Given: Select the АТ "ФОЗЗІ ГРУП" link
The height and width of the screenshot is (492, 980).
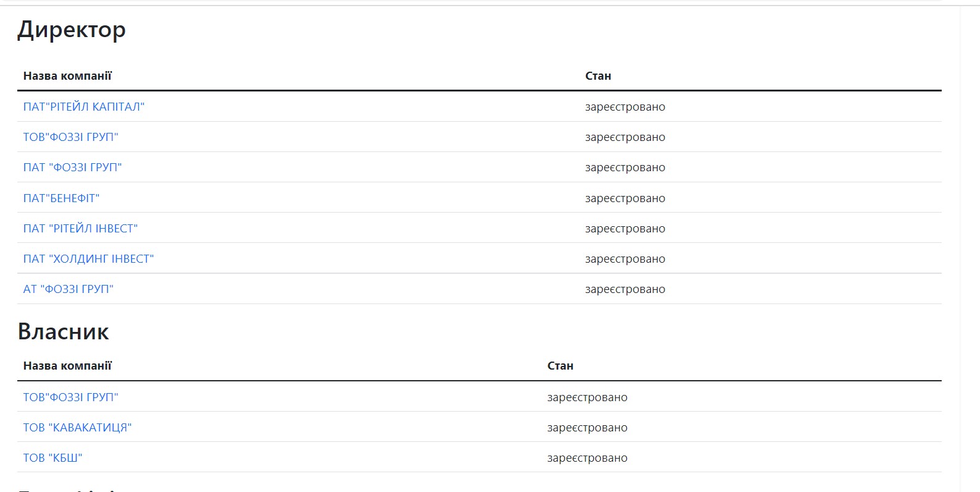Looking at the screenshot, I should [68, 289].
